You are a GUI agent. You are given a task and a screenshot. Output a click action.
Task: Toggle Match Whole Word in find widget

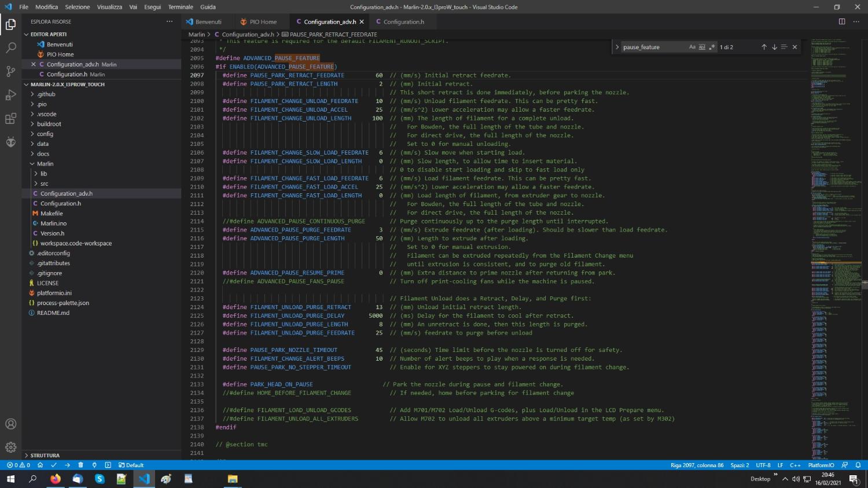pyautogui.click(x=702, y=47)
